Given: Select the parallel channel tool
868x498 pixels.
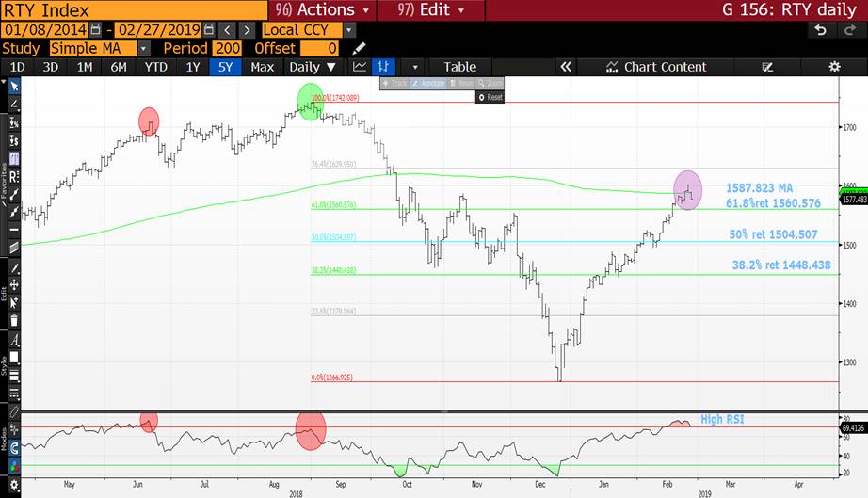Looking at the screenshot, I should pos(14,248).
